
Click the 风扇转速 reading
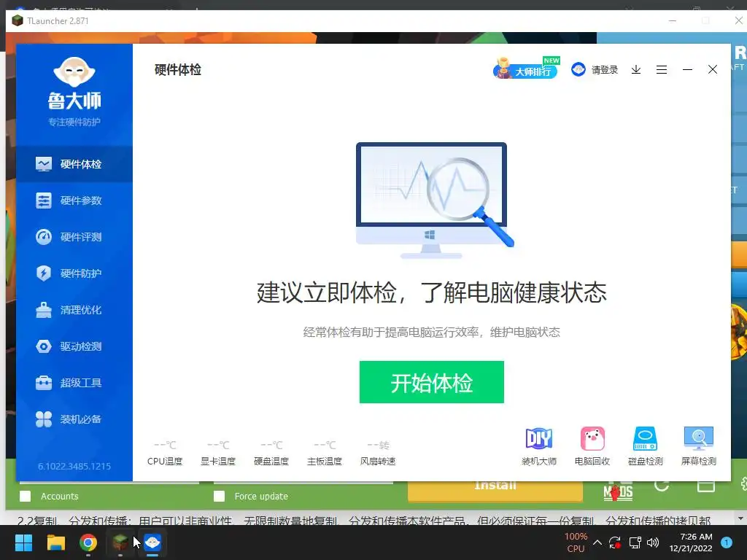379,453
